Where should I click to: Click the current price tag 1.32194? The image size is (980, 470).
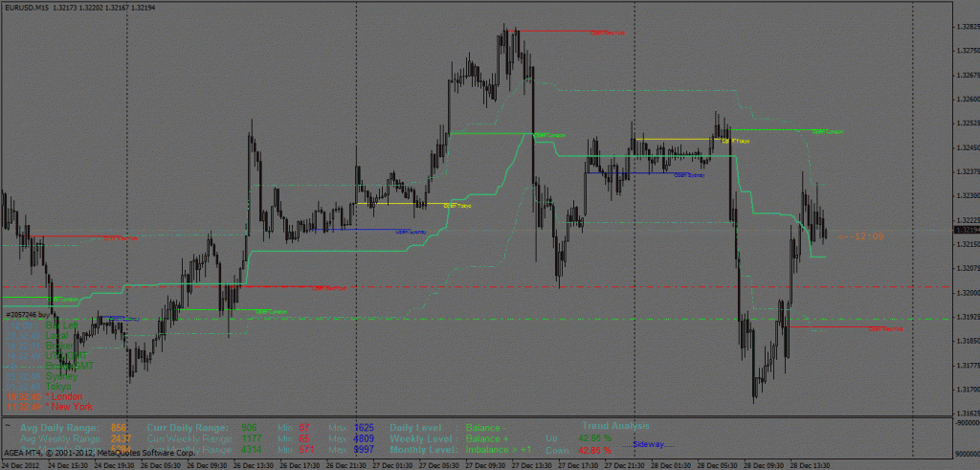click(967, 231)
